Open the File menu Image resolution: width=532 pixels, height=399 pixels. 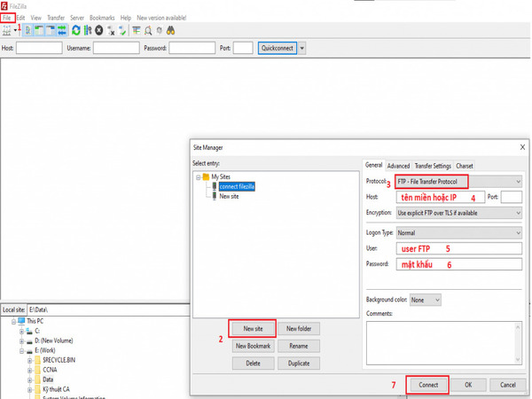tap(8, 17)
